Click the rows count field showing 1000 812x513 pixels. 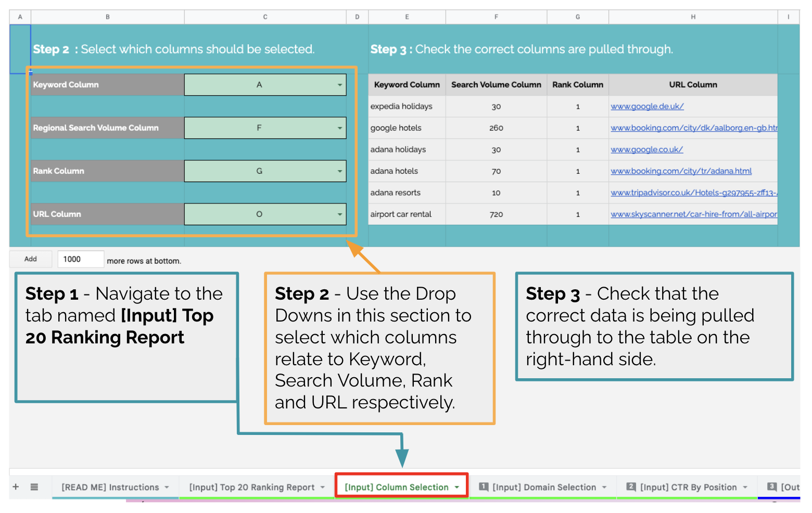(81, 259)
